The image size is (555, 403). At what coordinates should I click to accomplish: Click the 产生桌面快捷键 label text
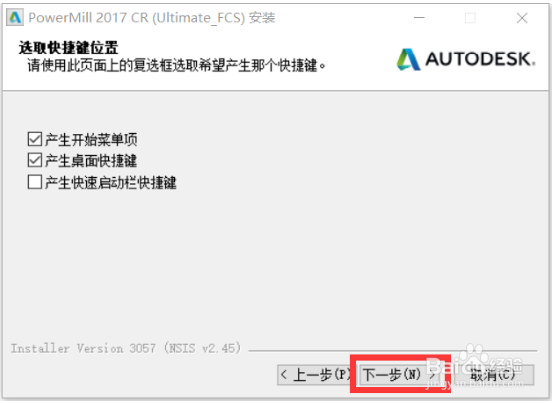click(x=91, y=161)
